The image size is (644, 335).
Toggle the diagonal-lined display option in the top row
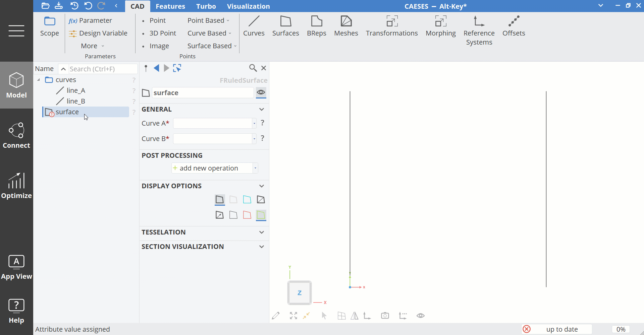261,200
